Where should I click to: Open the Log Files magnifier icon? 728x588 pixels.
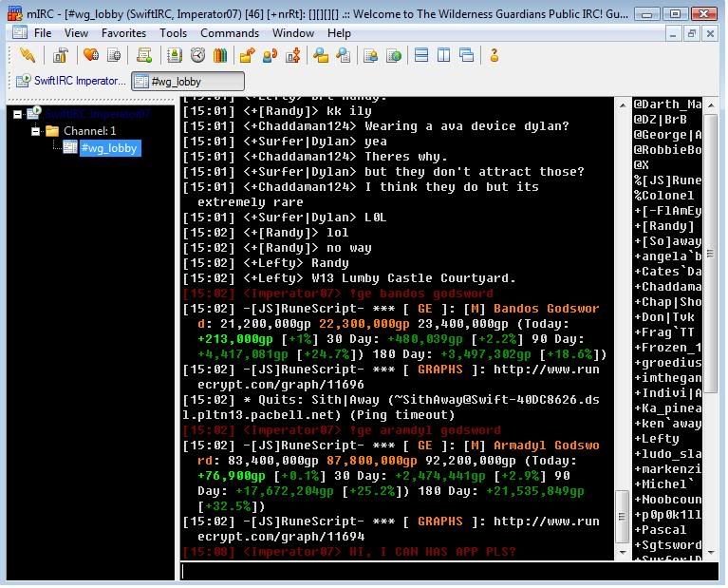click(343, 55)
